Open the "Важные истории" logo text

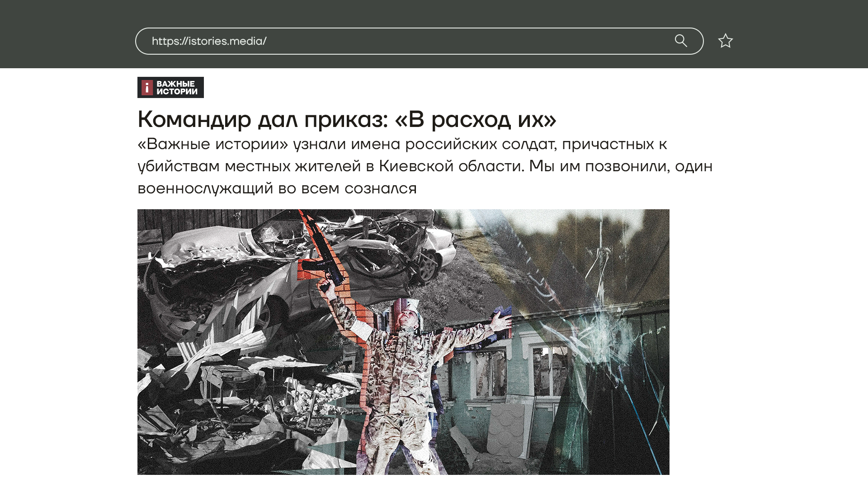177,88
